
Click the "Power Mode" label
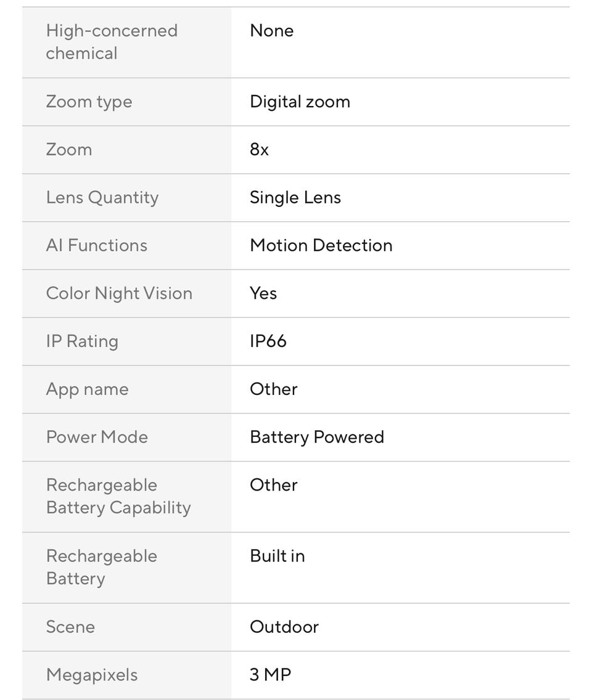[97, 437]
